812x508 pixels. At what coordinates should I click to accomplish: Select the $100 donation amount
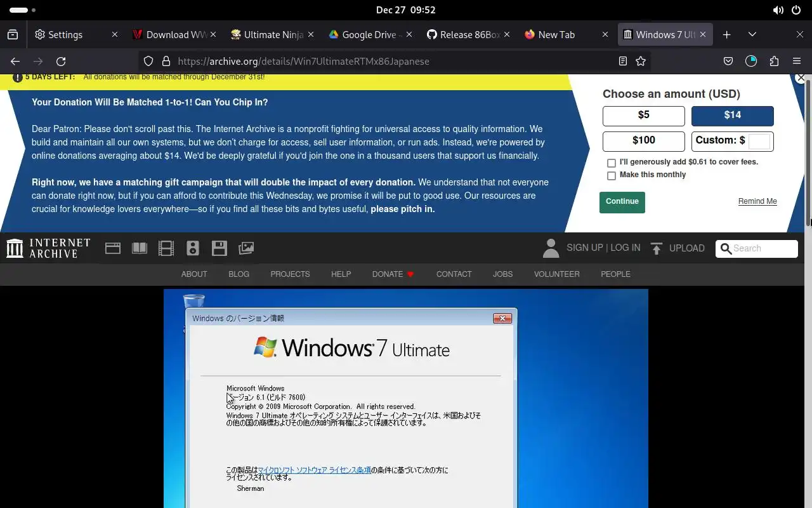644,142
